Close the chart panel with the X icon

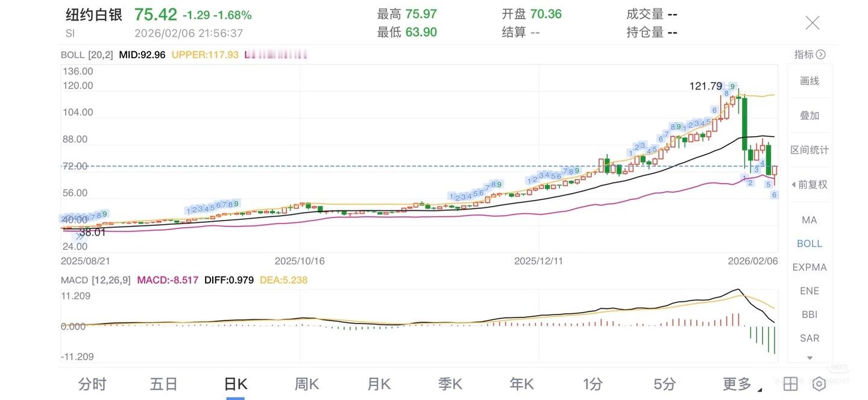[812, 22]
